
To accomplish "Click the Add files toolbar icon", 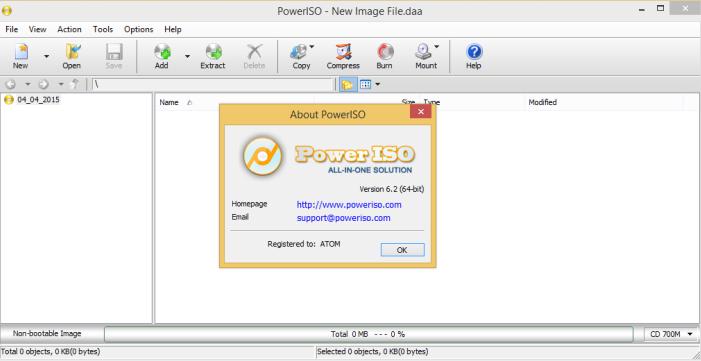I will pos(162,56).
